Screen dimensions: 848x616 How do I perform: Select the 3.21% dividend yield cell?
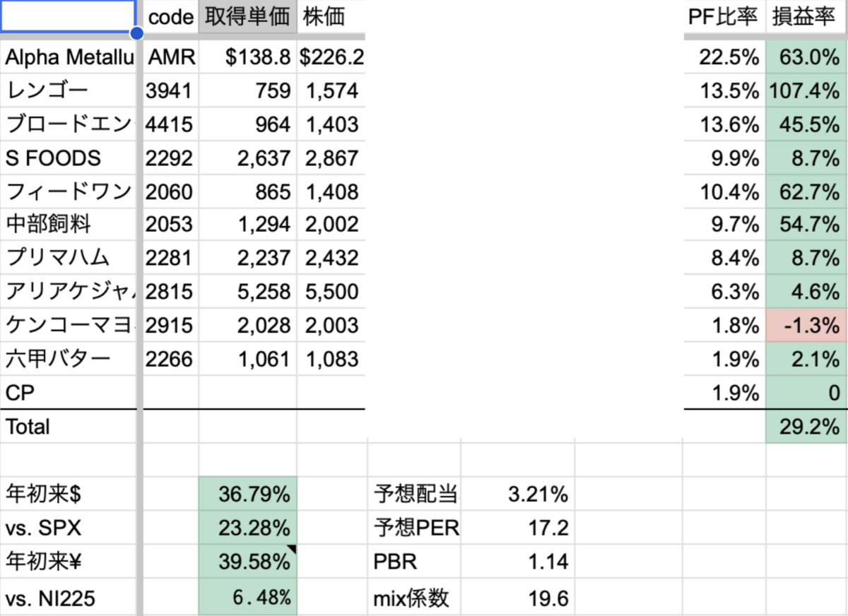517,494
